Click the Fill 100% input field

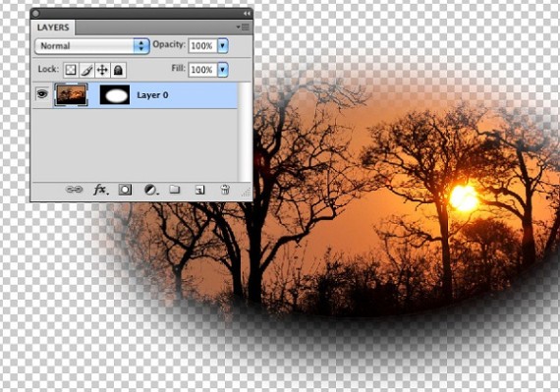pos(202,69)
